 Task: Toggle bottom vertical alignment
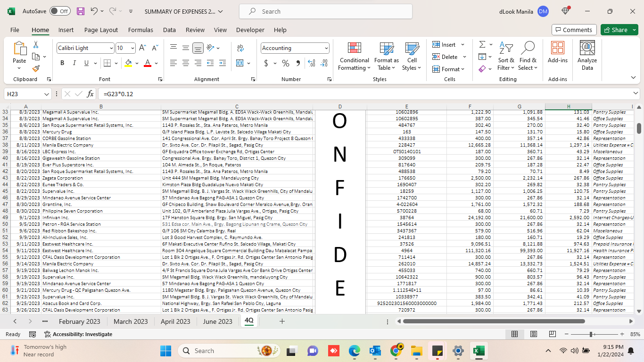pos(198,48)
